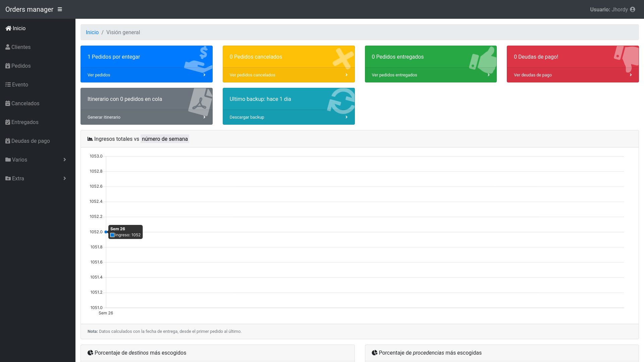Expand the Extra submenu chevron
The width and height of the screenshot is (644, 362).
click(x=65, y=178)
